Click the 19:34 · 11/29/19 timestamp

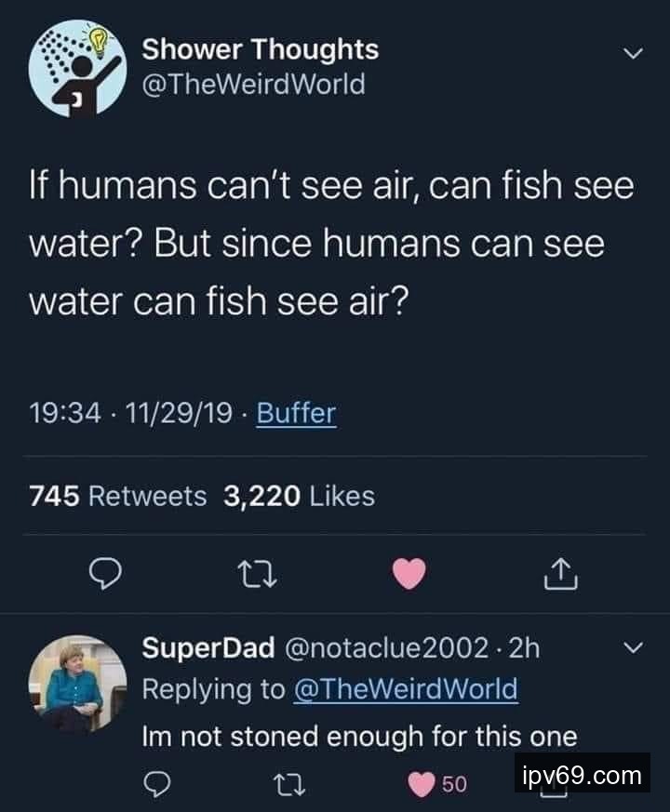(x=131, y=412)
